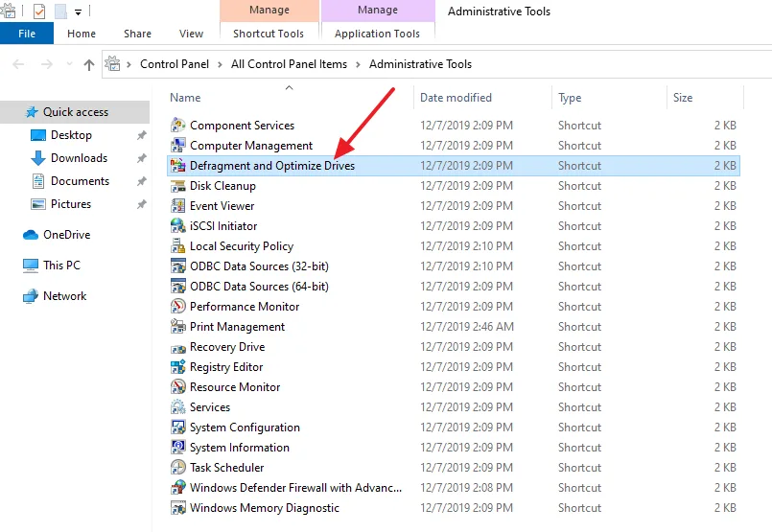This screenshot has width=772, height=532.
Task: Select the Performance Monitor icon
Action: click(177, 307)
